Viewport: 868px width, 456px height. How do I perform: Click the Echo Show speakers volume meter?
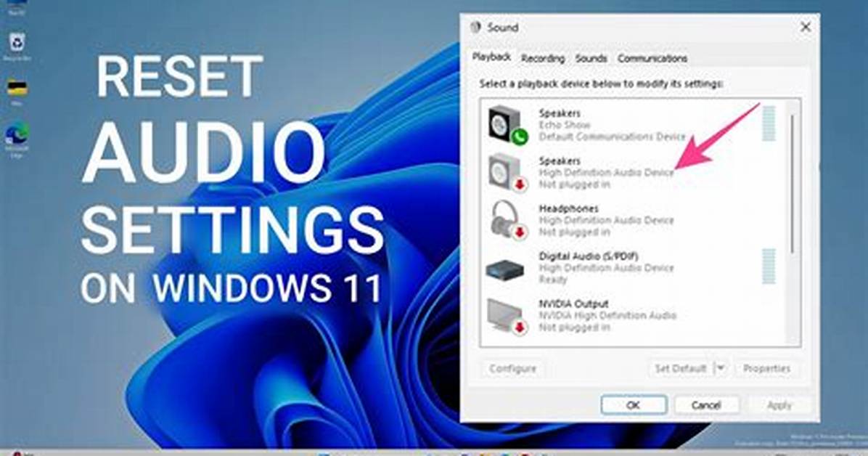tap(769, 123)
